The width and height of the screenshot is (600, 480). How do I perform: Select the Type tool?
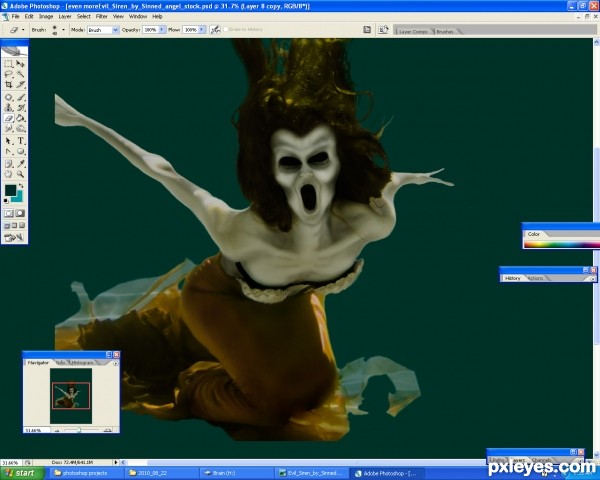[x=20, y=141]
